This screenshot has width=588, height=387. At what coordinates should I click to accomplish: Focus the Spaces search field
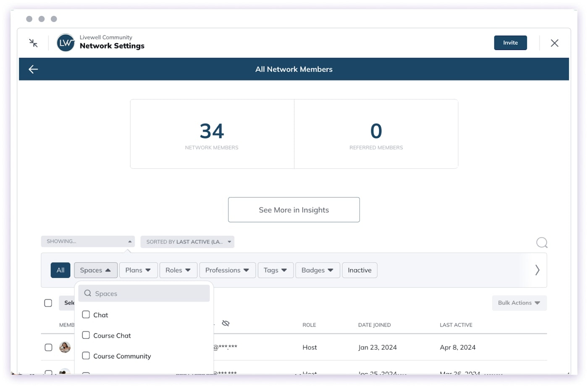tap(144, 293)
